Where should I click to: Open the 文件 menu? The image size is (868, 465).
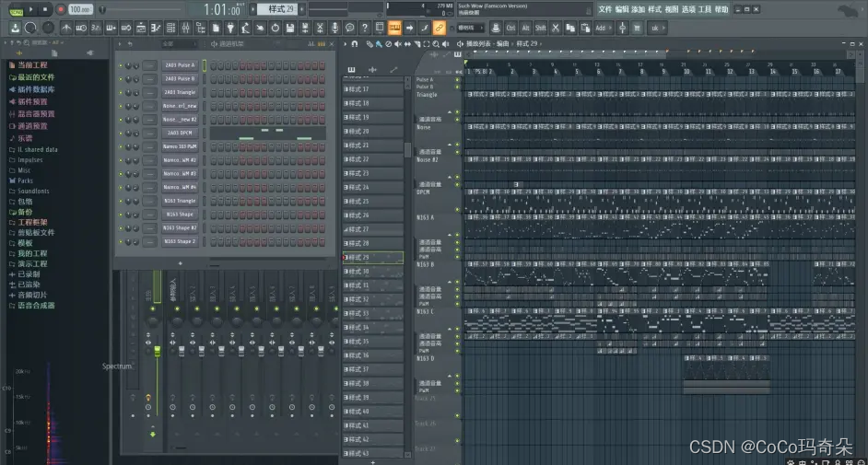(x=605, y=9)
